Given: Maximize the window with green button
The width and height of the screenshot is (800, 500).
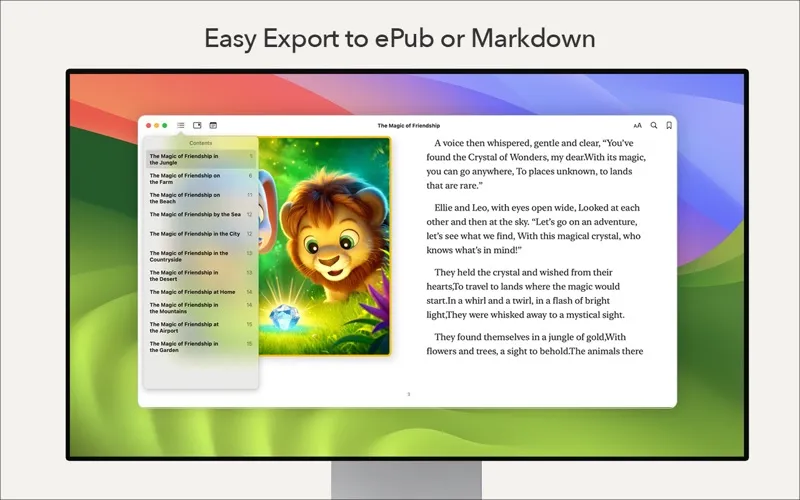Looking at the screenshot, I should pyautogui.click(x=165, y=126).
